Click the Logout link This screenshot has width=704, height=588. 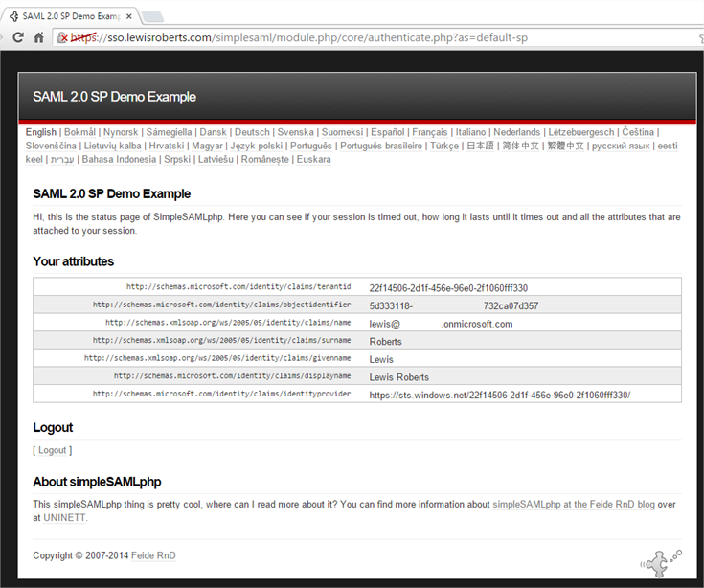pos(52,450)
